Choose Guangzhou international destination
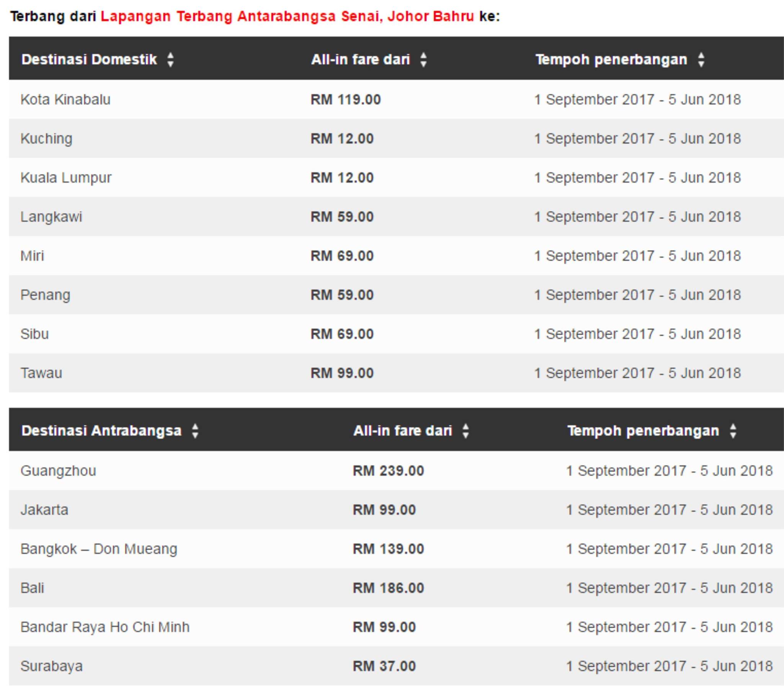This screenshot has height=696, width=784. 58,471
